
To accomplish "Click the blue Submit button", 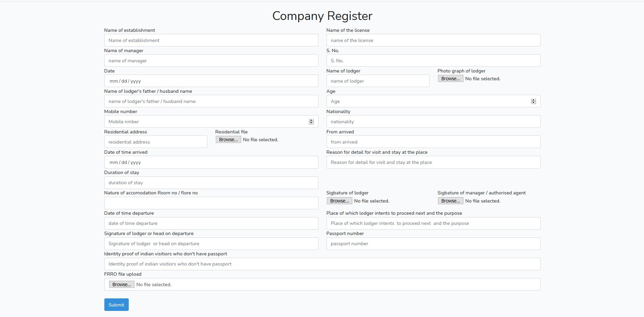I will click(x=116, y=304).
